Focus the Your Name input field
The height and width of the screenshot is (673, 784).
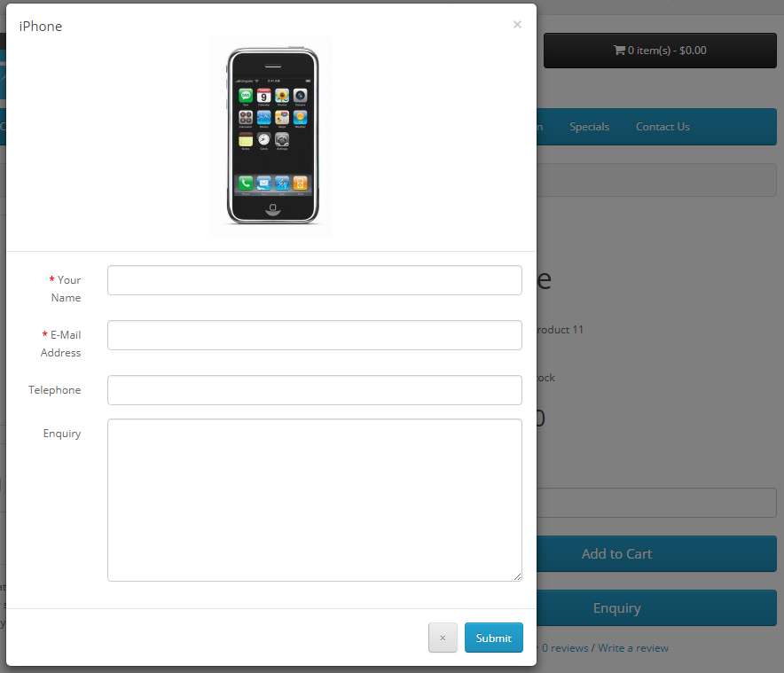[x=315, y=280]
